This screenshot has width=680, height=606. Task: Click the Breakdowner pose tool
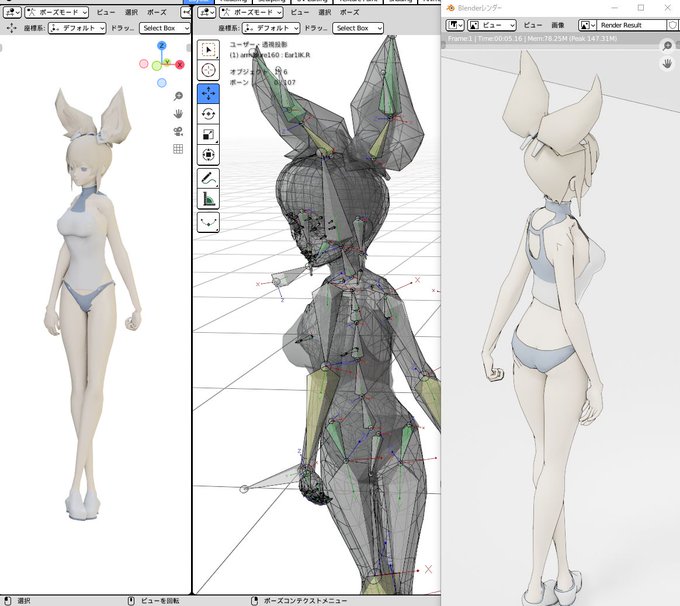tap(208, 223)
